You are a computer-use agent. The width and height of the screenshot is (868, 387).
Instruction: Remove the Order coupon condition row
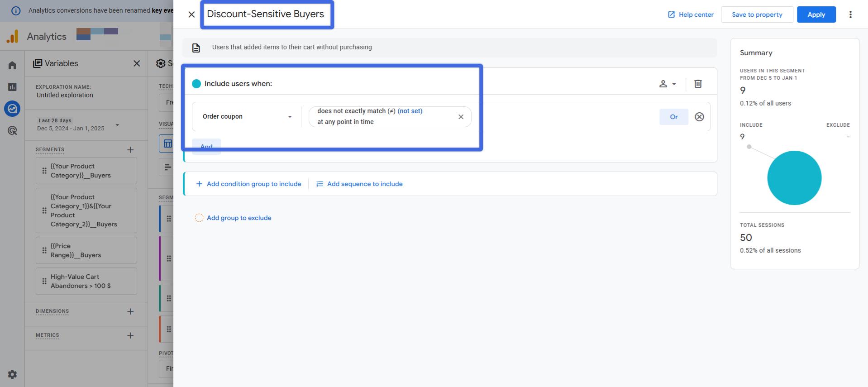pos(699,117)
